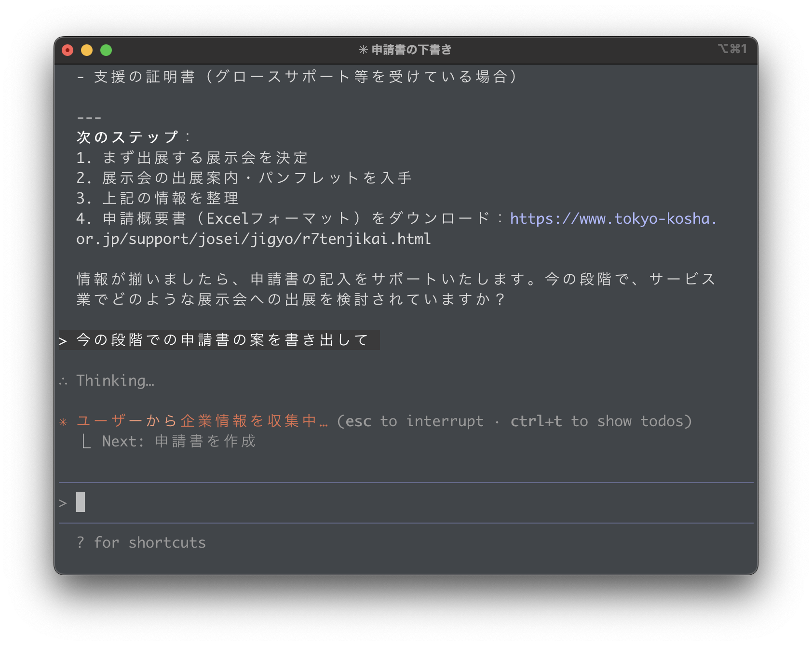Click the ∴ symbol beside Thinking
812x646 pixels.
(x=63, y=381)
